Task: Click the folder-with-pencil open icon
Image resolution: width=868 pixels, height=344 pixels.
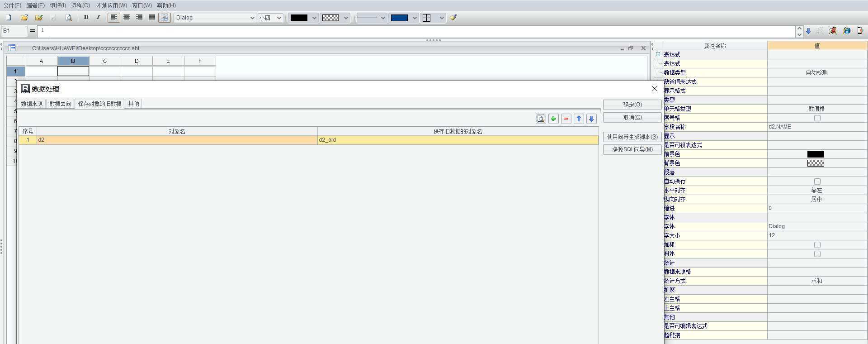Action: [39, 18]
